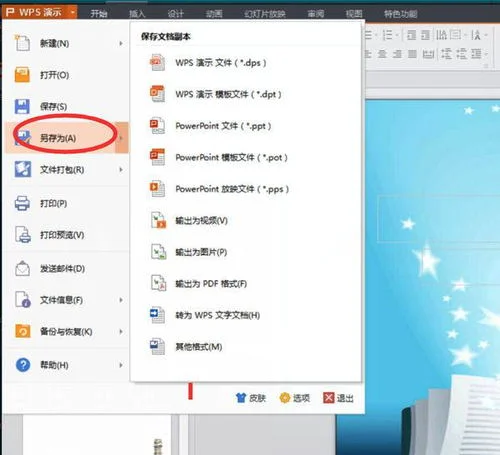Open the 幻灯片放映 ribbon tab

click(x=265, y=14)
